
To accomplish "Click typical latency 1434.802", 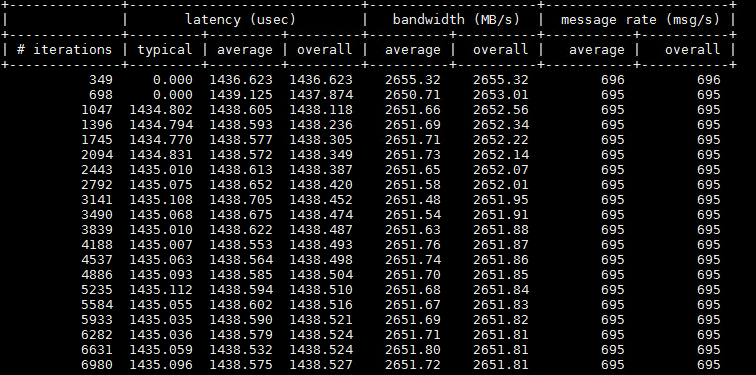I will pyautogui.click(x=161, y=109).
